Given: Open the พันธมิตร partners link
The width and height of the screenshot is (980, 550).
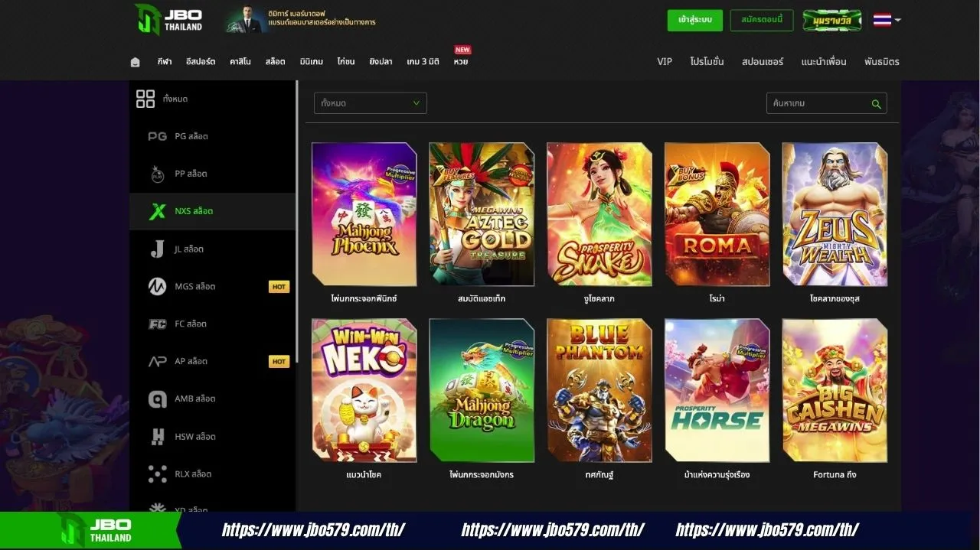Looking at the screenshot, I should point(882,62).
